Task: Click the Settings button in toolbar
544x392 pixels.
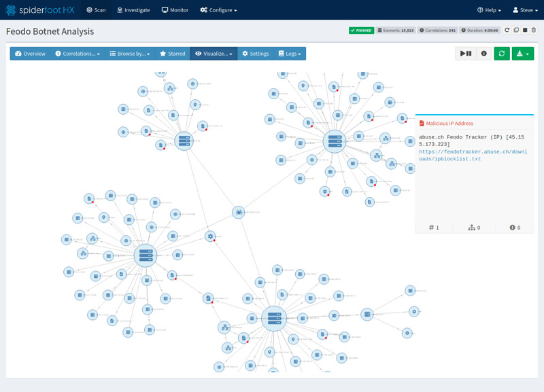Action: [x=256, y=54]
